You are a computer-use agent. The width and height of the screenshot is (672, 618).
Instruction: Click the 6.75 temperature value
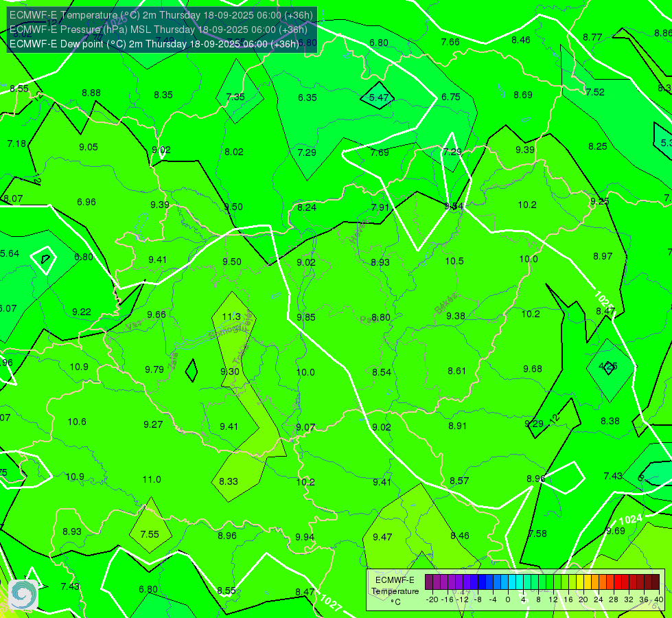coord(451,97)
